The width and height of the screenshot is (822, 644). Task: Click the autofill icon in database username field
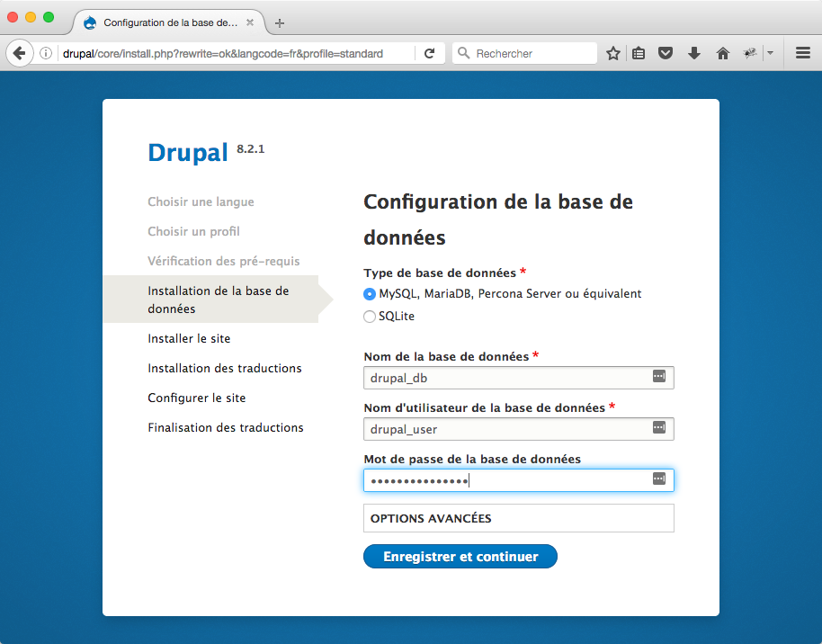click(x=659, y=427)
